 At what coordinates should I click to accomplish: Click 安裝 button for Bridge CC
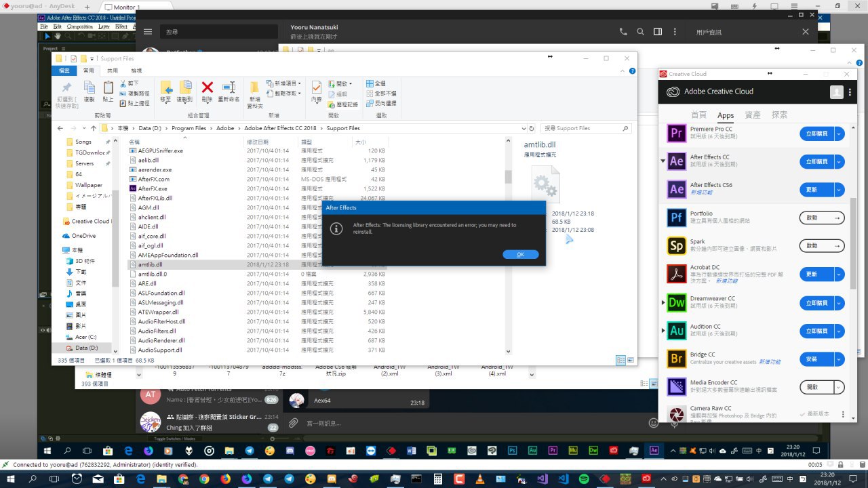(x=816, y=359)
